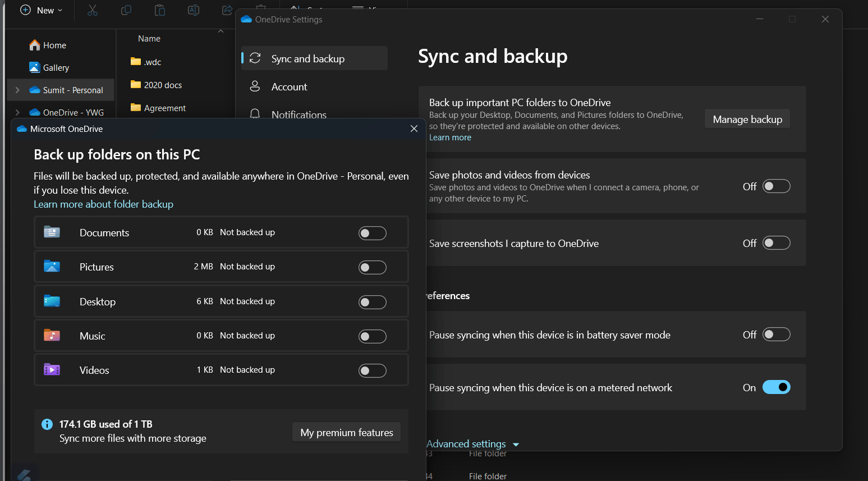Toggle Save screenshots I capture to OneDrive

click(776, 243)
